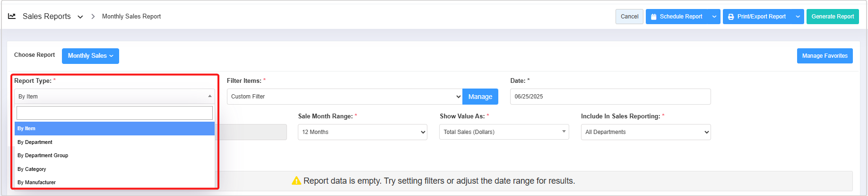Collapse the Report Type By Item dropdown
This screenshot has width=868, height=196.
click(114, 97)
